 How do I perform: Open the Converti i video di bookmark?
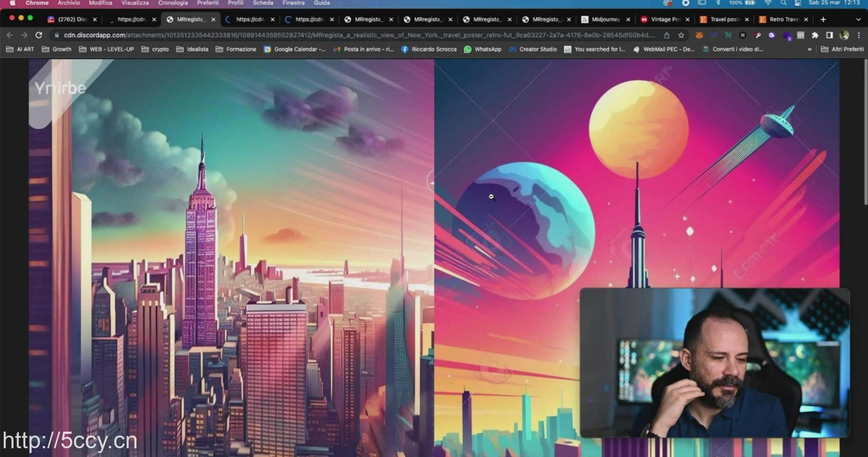tap(733, 49)
